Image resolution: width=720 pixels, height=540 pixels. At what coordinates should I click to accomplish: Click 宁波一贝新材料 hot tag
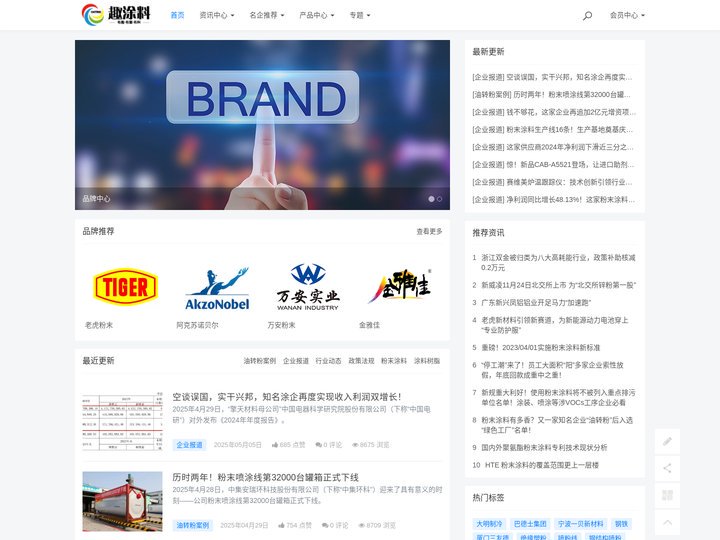tap(580, 524)
